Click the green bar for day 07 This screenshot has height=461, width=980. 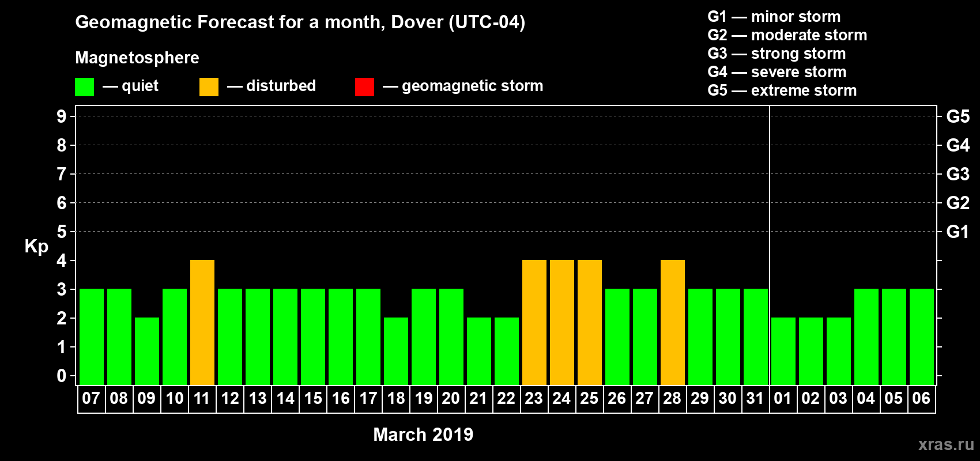click(92, 337)
